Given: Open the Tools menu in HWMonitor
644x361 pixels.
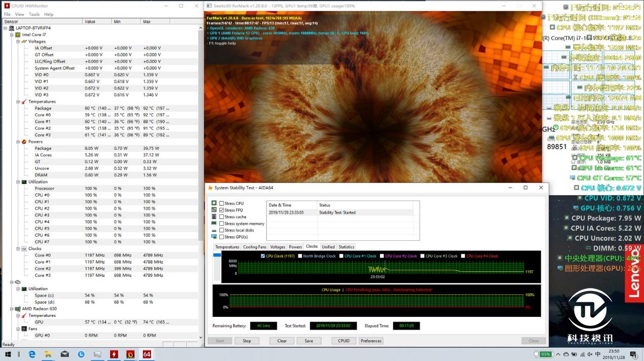Looking at the screenshot, I should point(34,14).
